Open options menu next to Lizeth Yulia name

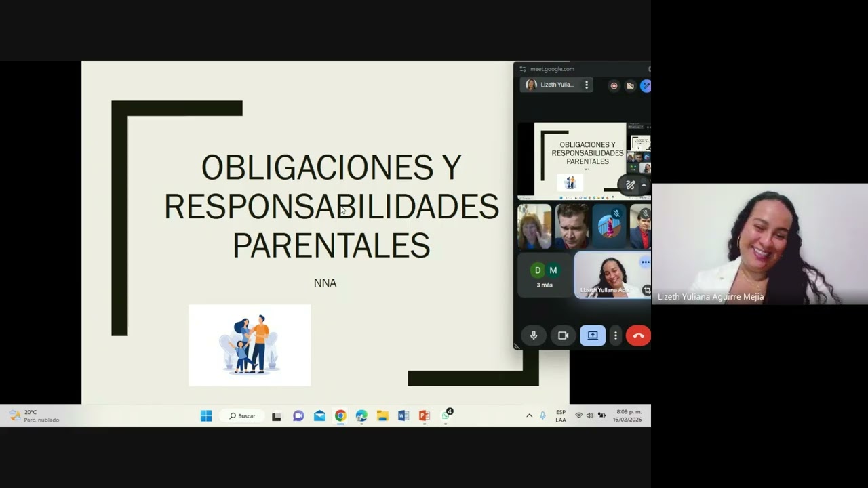tap(587, 85)
